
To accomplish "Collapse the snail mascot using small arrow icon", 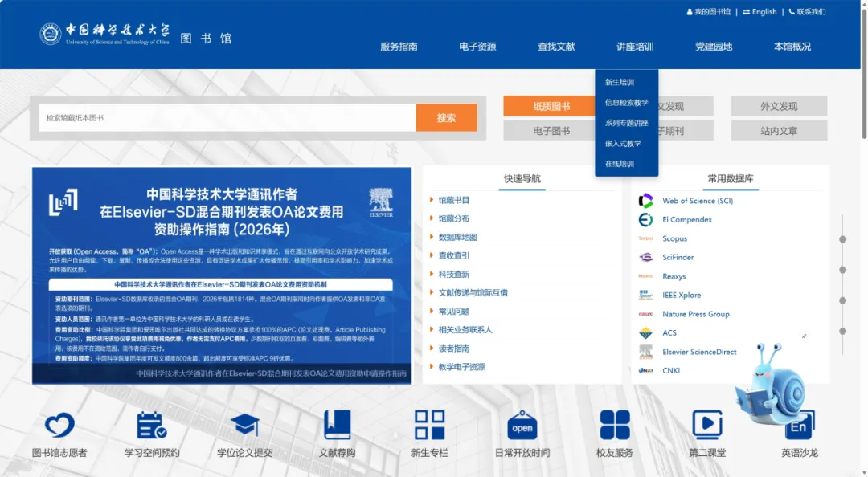I will coord(805,336).
